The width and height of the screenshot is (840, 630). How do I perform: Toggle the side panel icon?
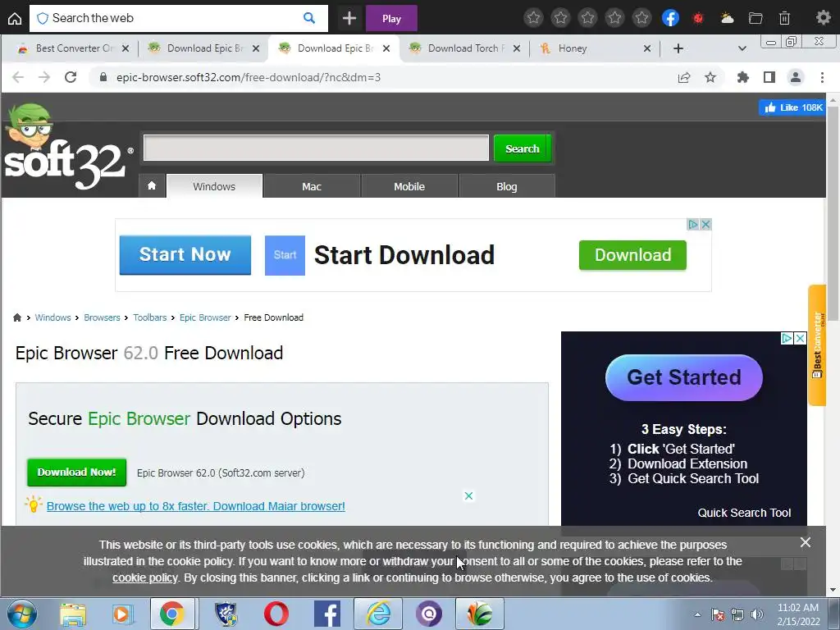pyautogui.click(x=769, y=78)
